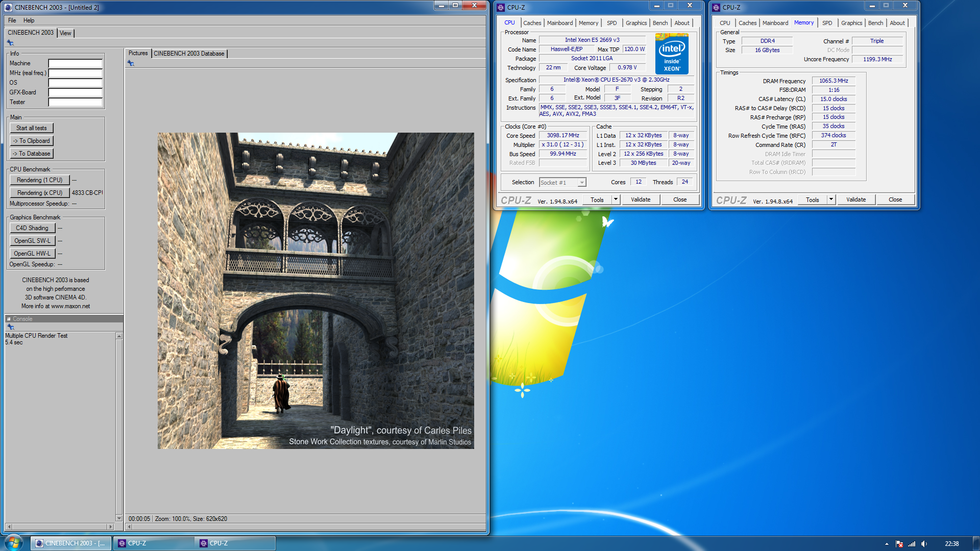The width and height of the screenshot is (980, 551).
Task: Switch to CINEBENCH 2003 taskbar button
Action: pos(71,543)
